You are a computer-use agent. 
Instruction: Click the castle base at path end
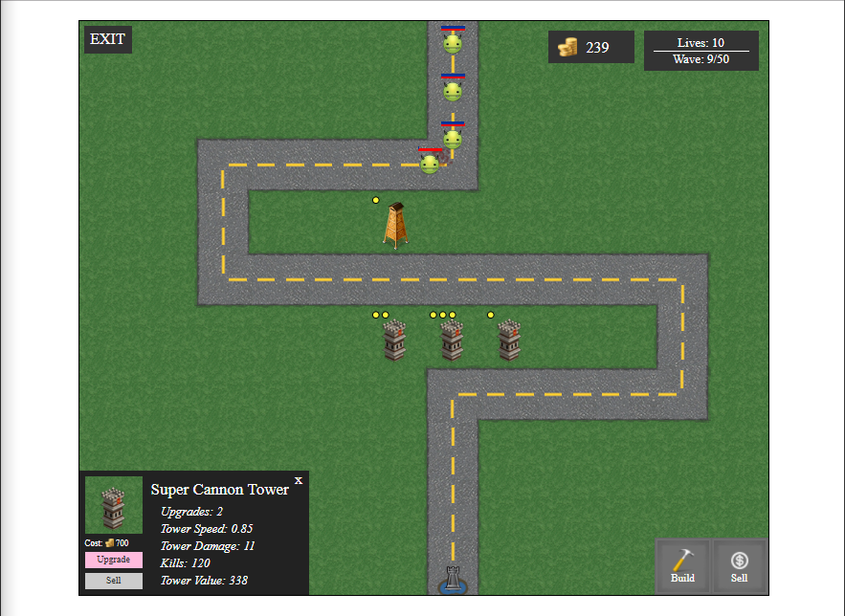coord(452,582)
